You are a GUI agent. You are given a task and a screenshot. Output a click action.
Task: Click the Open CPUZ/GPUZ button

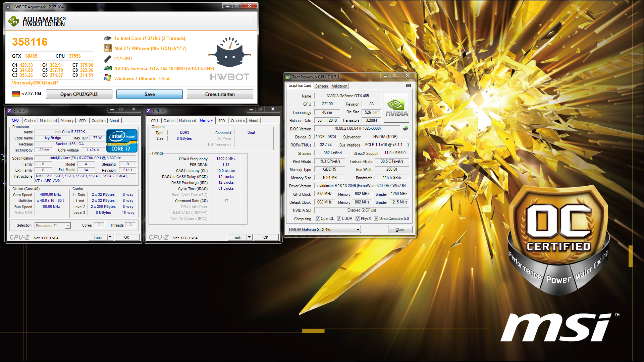click(79, 94)
